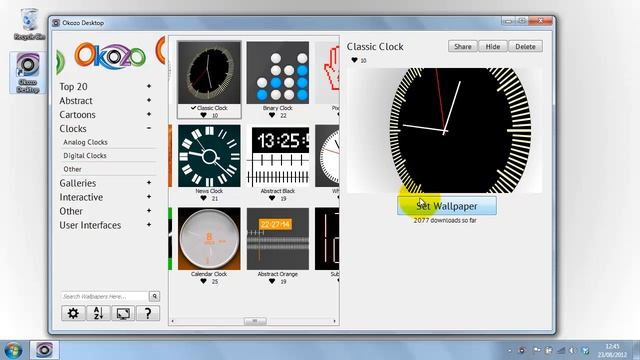Image resolution: width=640 pixels, height=360 pixels.
Task: Expand the Galleries category
Action: click(x=149, y=182)
